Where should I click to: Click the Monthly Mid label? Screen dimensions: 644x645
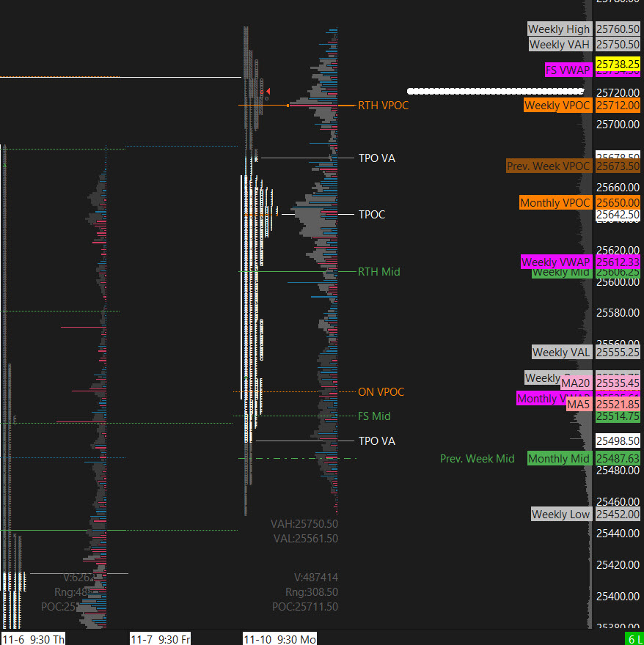coord(559,459)
